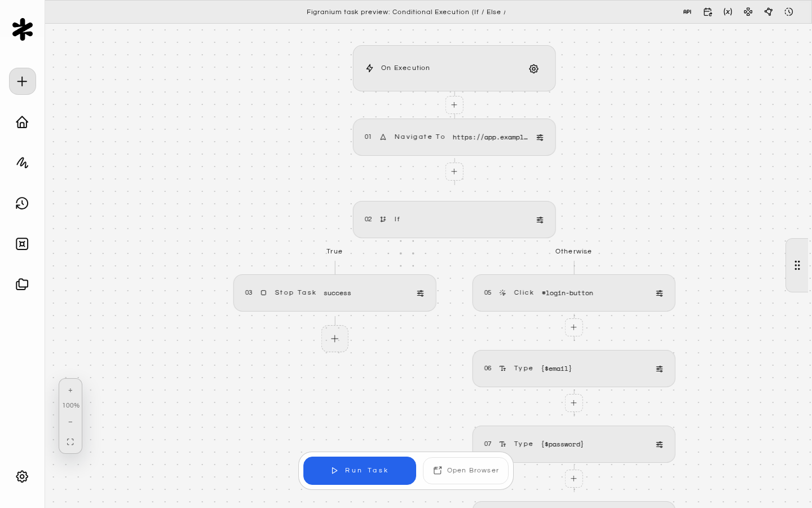Add step below On Execution node
This screenshot has height=508, width=812.
[x=454, y=105]
